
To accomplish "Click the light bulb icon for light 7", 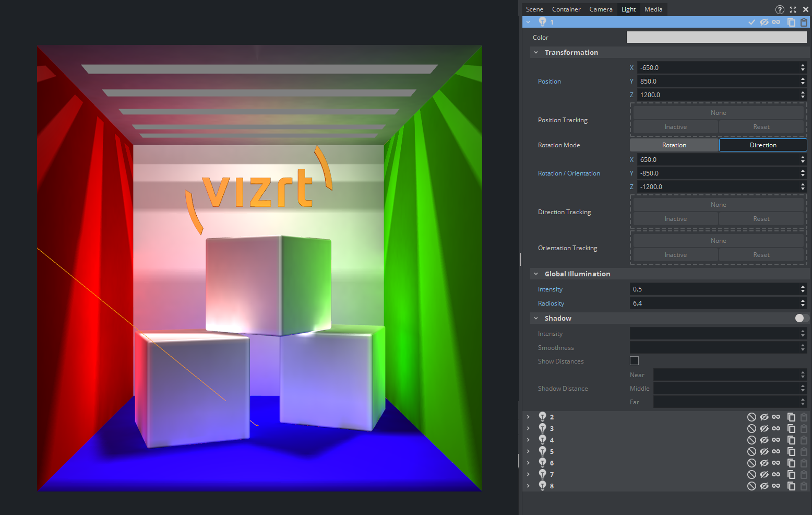I will (542, 474).
